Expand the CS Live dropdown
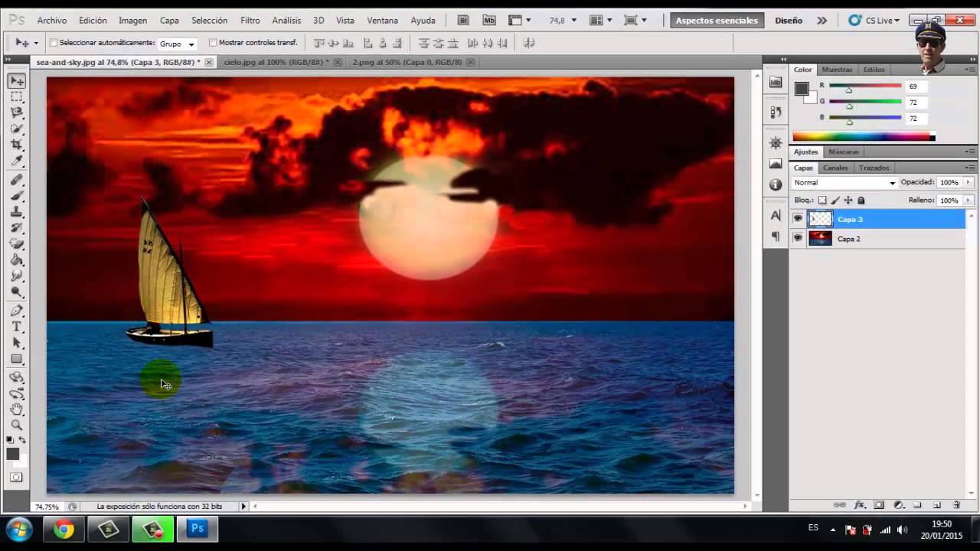 897,21
